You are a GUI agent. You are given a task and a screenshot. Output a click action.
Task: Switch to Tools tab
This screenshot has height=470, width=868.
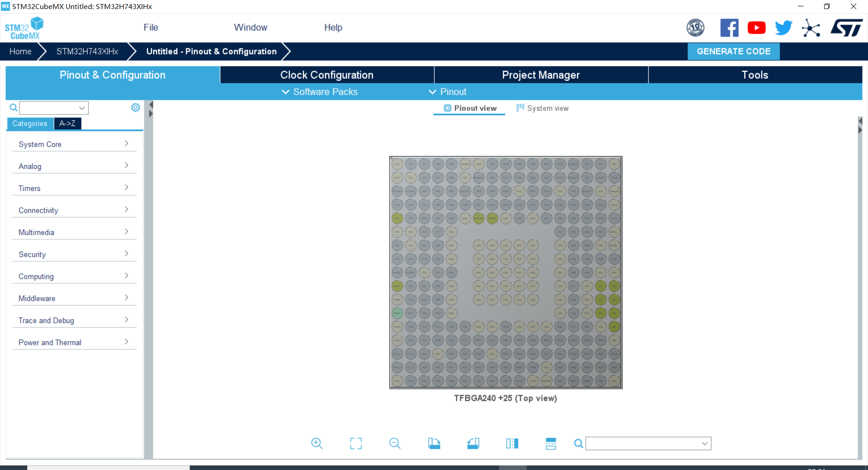[755, 75]
